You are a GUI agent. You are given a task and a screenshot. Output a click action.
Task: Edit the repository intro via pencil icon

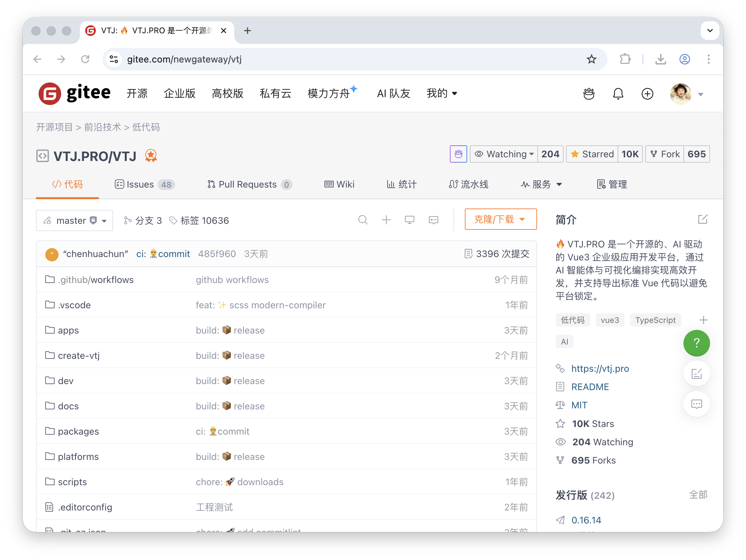(702, 219)
